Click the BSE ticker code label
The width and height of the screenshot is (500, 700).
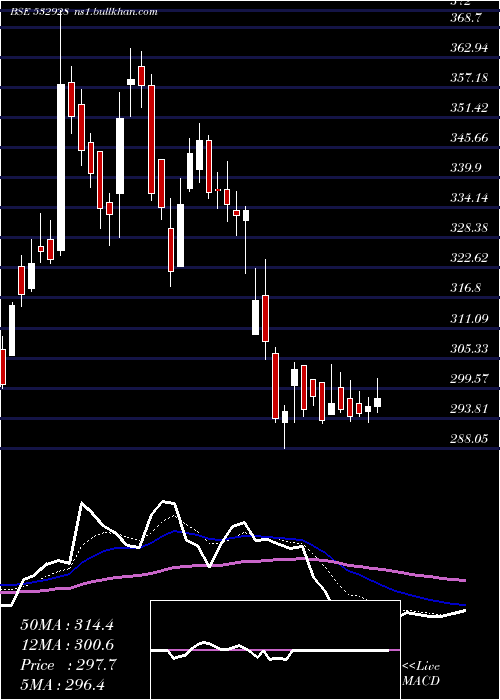click(x=39, y=12)
